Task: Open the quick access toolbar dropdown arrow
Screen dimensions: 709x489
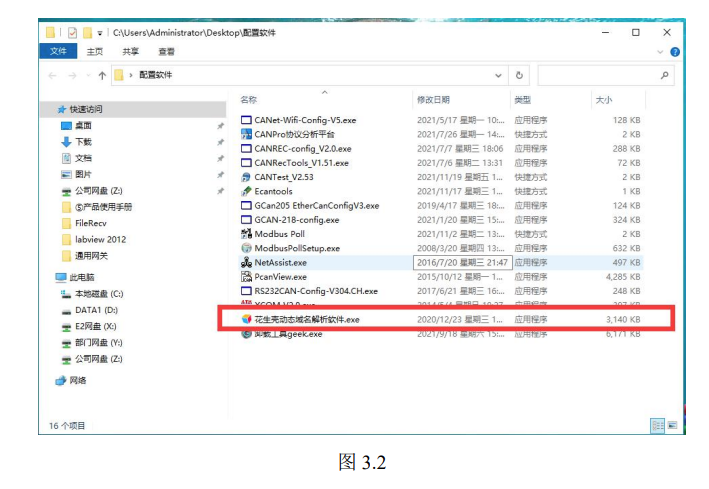Action: (x=99, y=33)
